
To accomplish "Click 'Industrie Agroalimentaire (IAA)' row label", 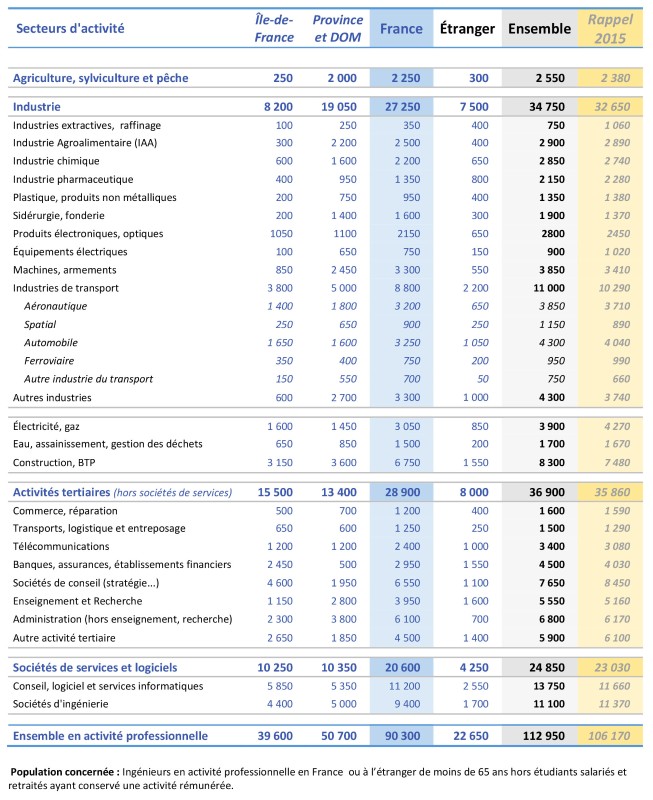I will click(85, 143).
